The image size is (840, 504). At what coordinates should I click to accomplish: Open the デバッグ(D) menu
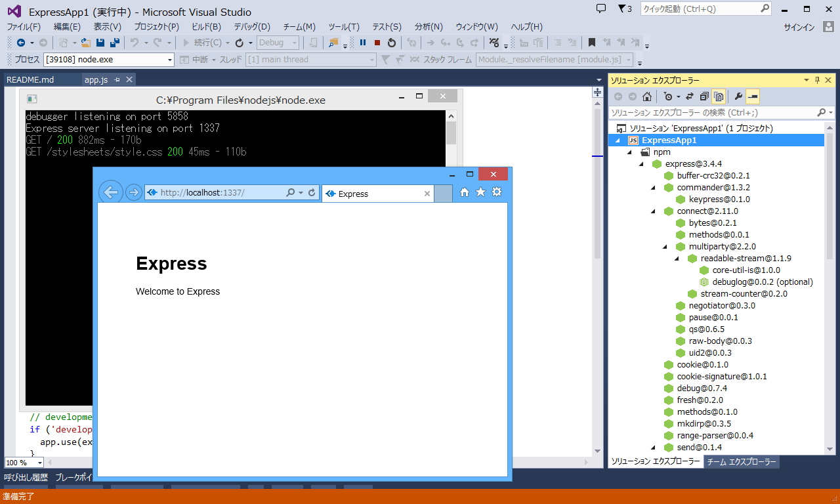tap(252, 27)
